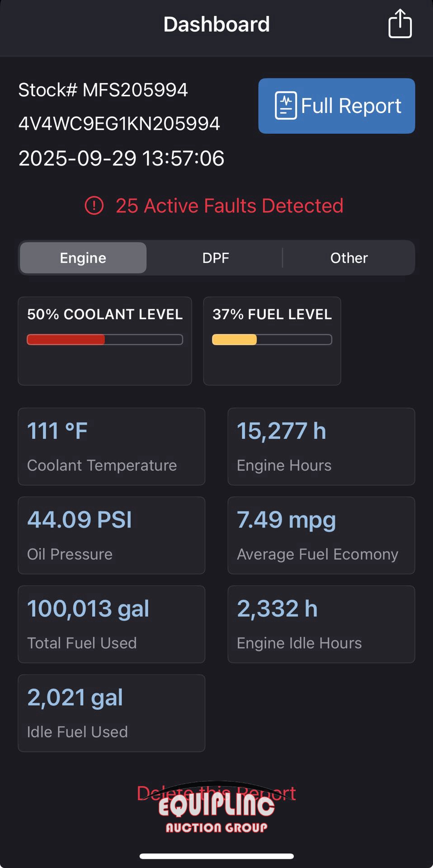
Task: Tap the Engine Idle Hours card
Action: pyautogui.click(x=321, y=624)
